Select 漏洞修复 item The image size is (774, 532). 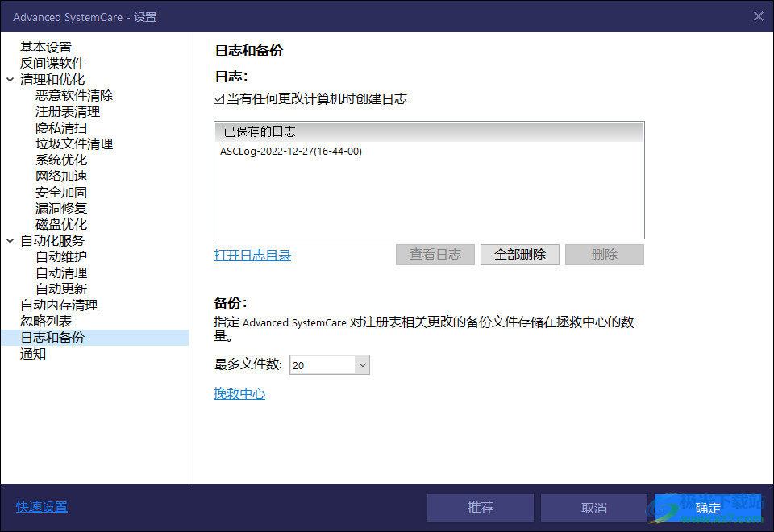pyautogui.click(x=61, y=208)
